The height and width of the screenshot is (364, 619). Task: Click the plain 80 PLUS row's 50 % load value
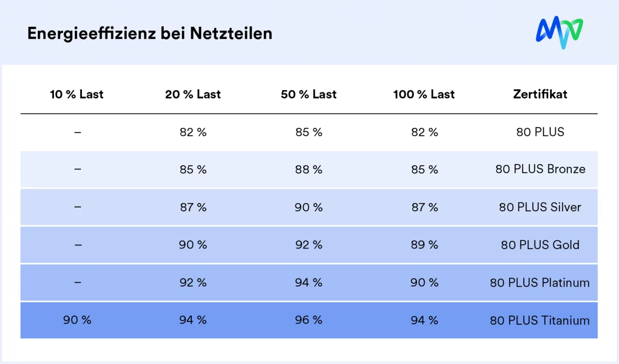pos(309,132)
